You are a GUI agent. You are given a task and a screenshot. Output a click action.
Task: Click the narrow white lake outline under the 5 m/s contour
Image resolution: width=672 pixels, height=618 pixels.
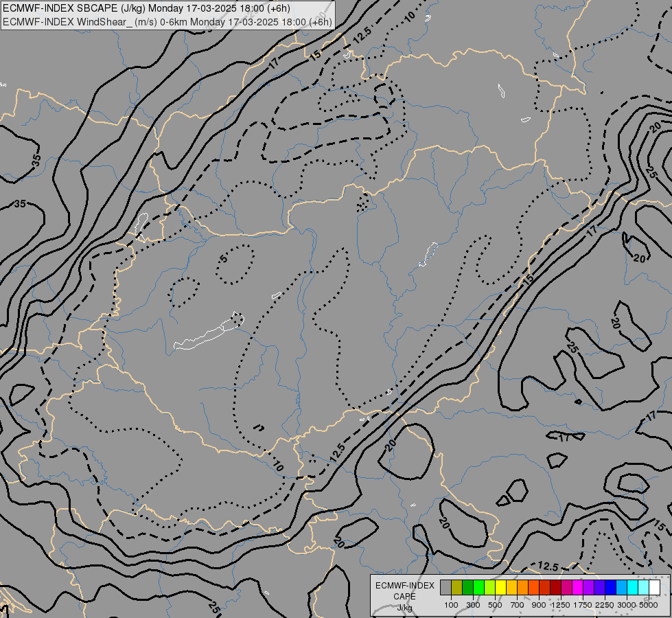(209, 332)
